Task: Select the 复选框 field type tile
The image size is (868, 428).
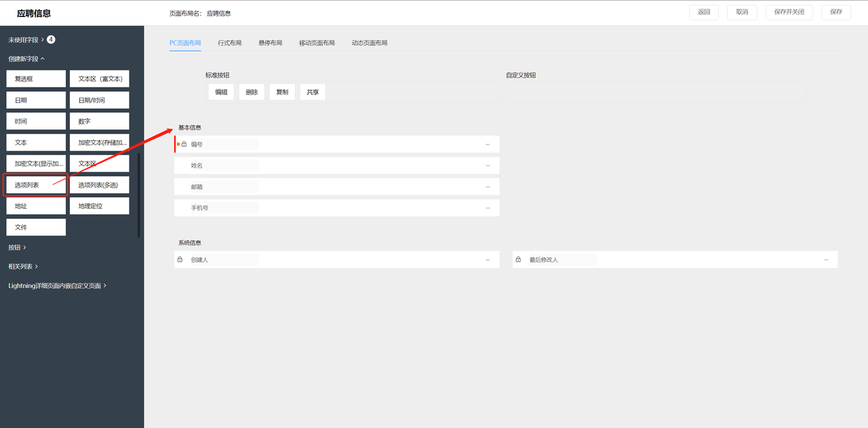Action: coord(36,79)
